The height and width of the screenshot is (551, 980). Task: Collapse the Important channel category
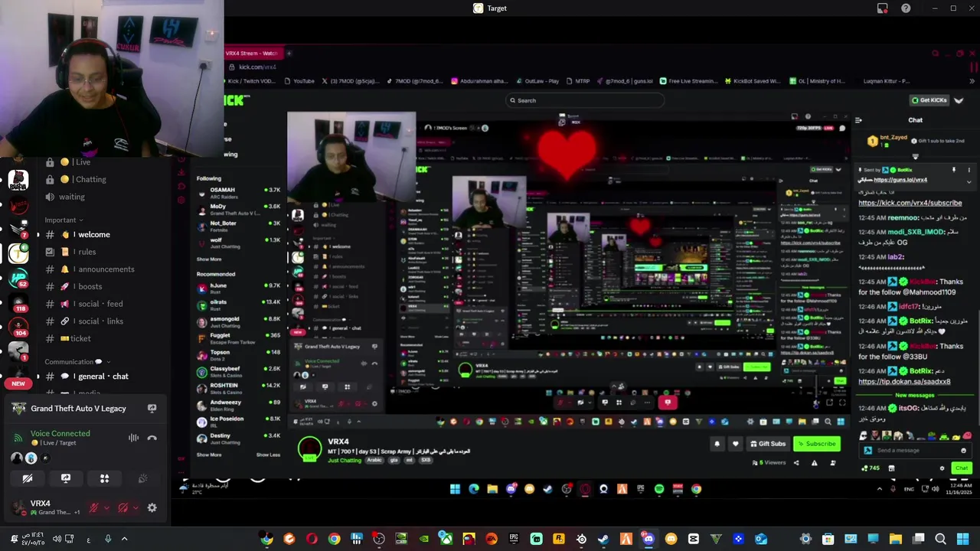click(64, 220)
